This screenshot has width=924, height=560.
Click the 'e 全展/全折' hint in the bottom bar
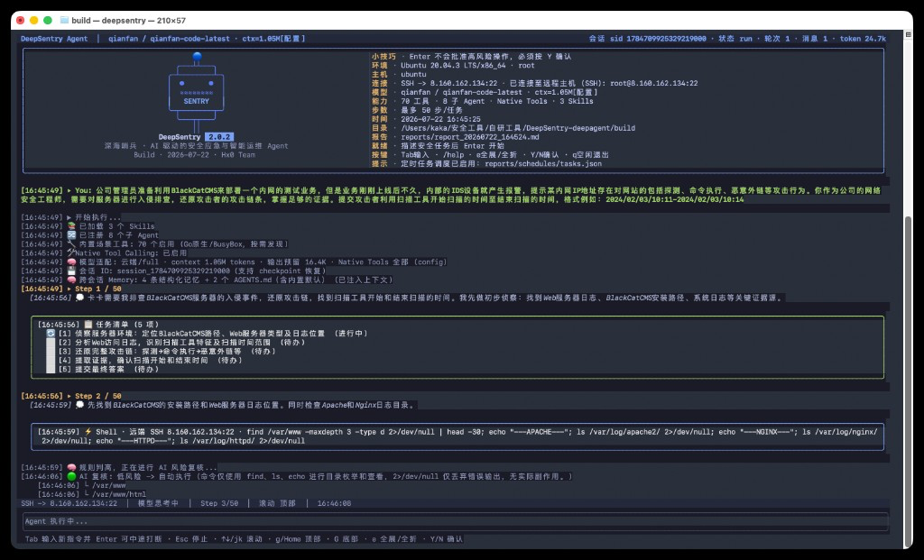(x=394, y=539)
